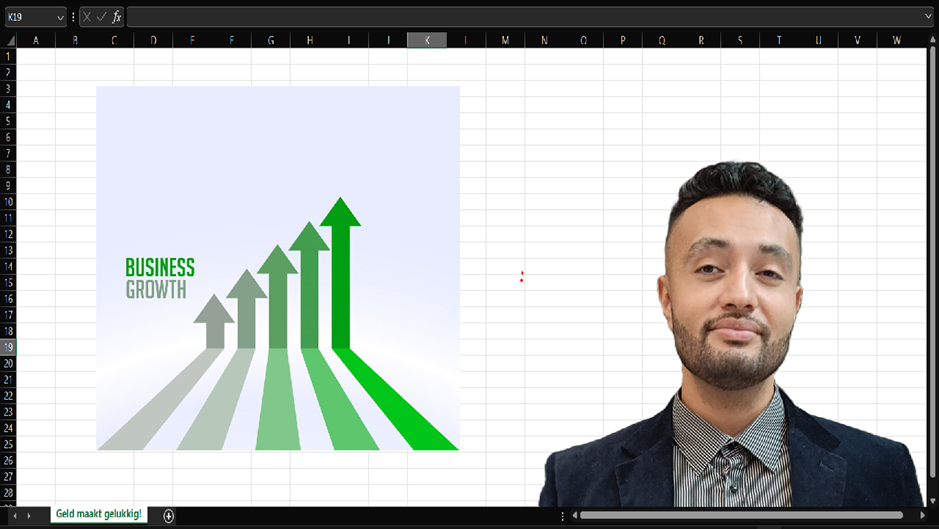Select column K header
This screenshot has height=529, width=939.
[x=427, y=40]
